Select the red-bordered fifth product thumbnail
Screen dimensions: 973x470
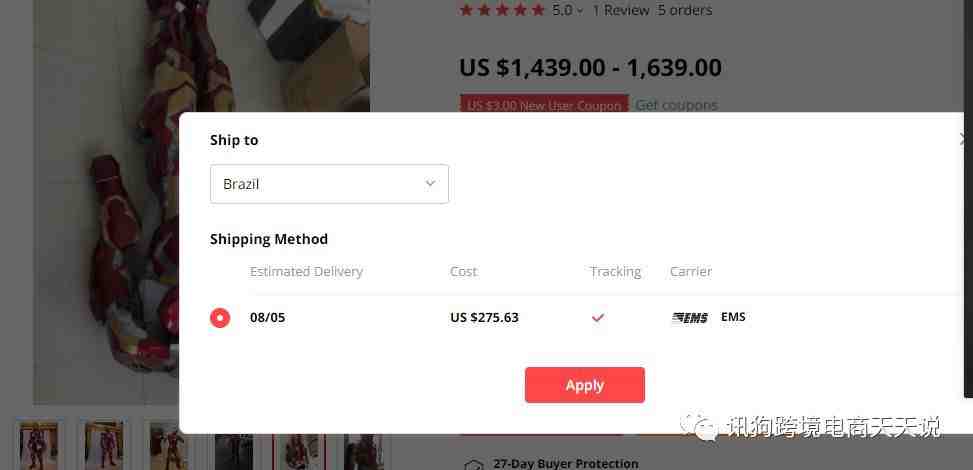[299, 452]
